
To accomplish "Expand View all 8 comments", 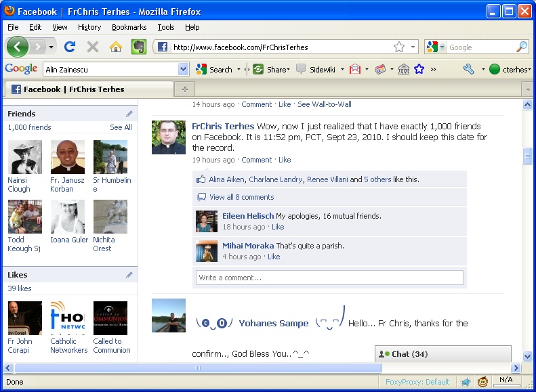I will click(242, 197).
